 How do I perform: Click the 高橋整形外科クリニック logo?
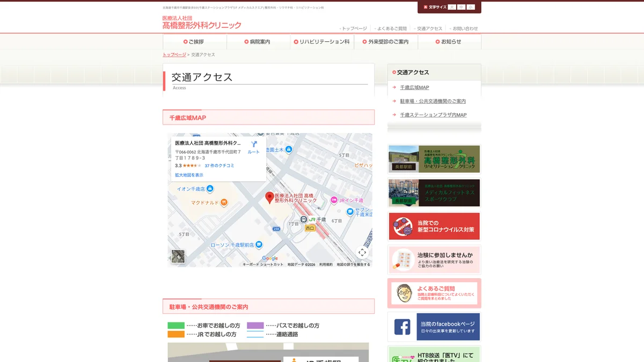[x=202, y=23]
